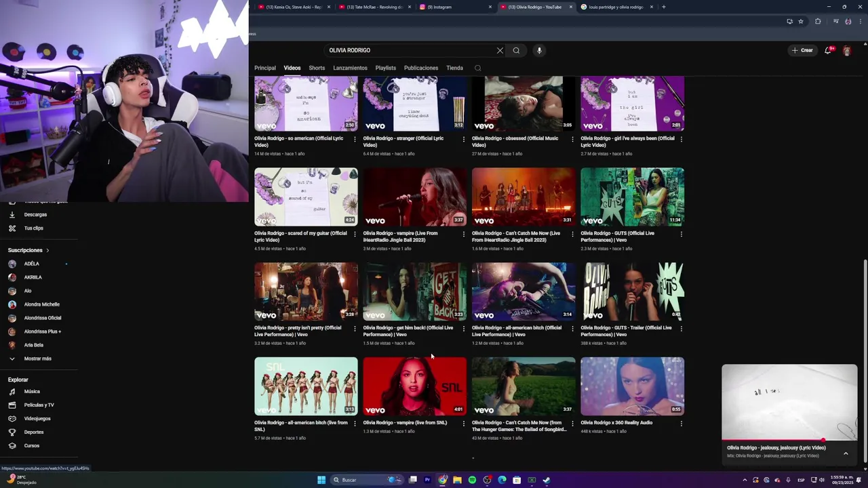Screen dimensions: 868x488
Task: Open the Lanzamientos tab
Action: (350, 68)
